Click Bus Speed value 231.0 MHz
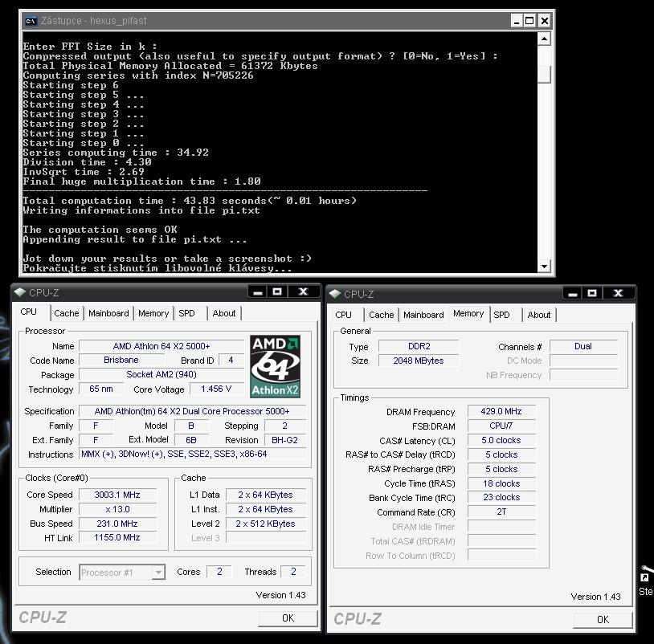The height and width of the screenshot is (644, 654). point(117,523)
